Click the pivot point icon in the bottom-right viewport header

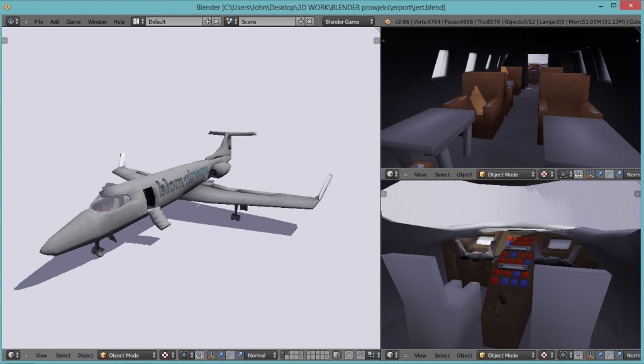(562, 356)
